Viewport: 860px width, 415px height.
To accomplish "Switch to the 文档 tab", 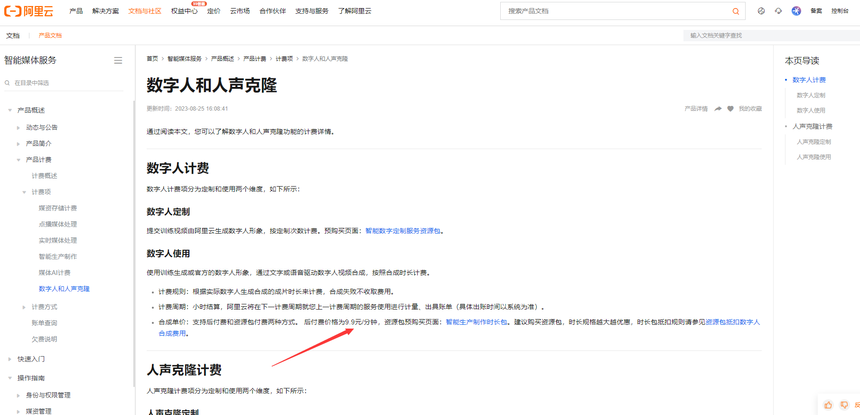I will [13, 35].
